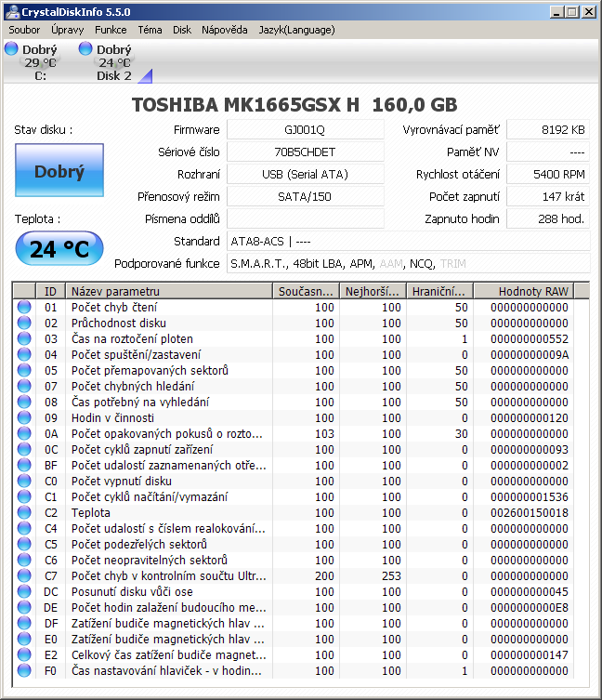Click the 5400 RPM rotation field
The width and height of the screenshot is (602, 700).
click(x=548, y=175)
